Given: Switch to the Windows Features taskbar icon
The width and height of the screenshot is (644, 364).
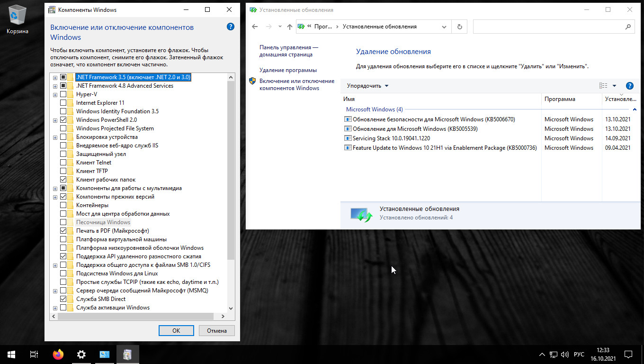Looking at the screenshot, I should tap(127, 355).
